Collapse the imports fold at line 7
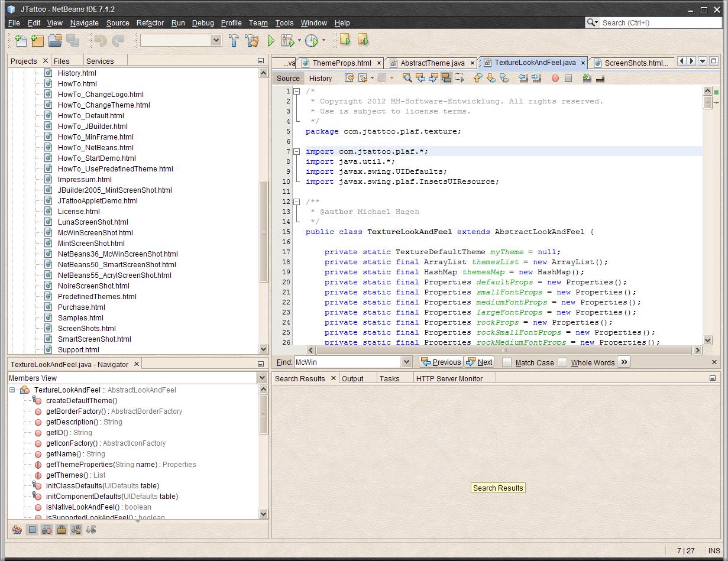728x561 pixels. click(297, 151)
